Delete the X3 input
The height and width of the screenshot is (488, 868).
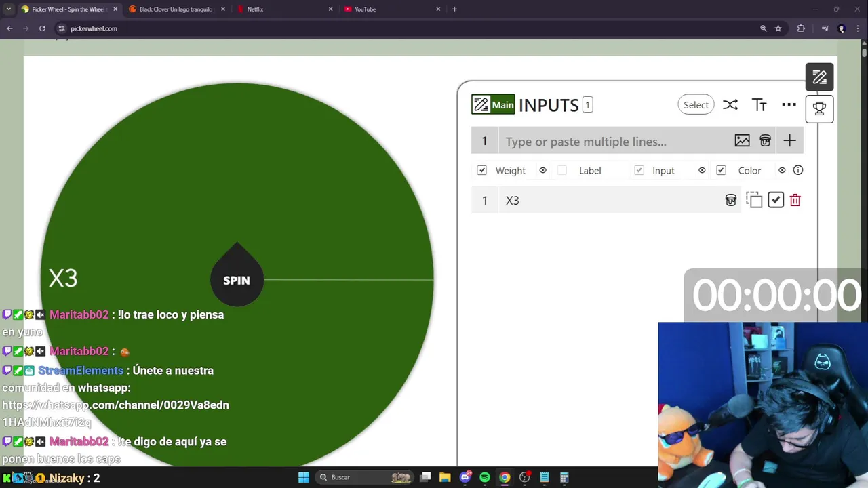[795, 200]
